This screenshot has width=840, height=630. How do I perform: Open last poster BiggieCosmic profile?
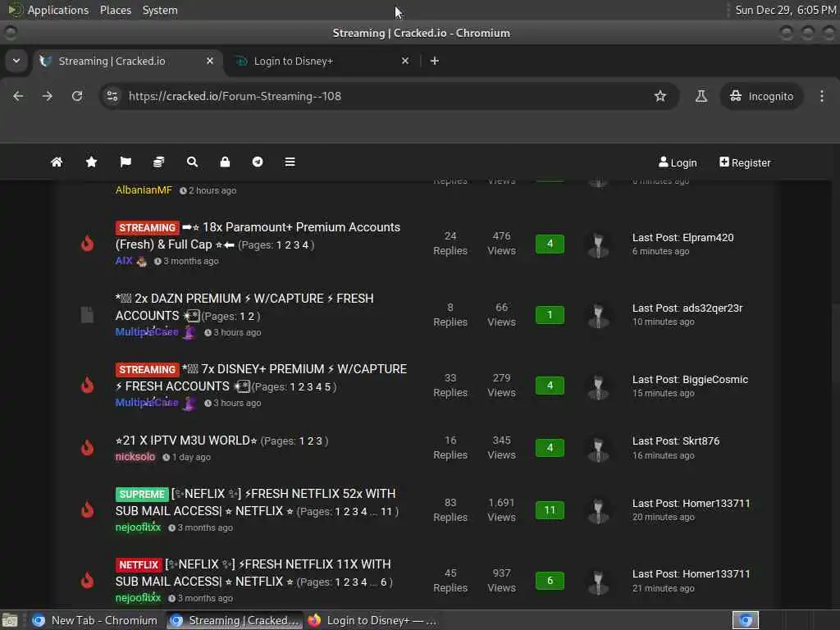click(715, 379)
